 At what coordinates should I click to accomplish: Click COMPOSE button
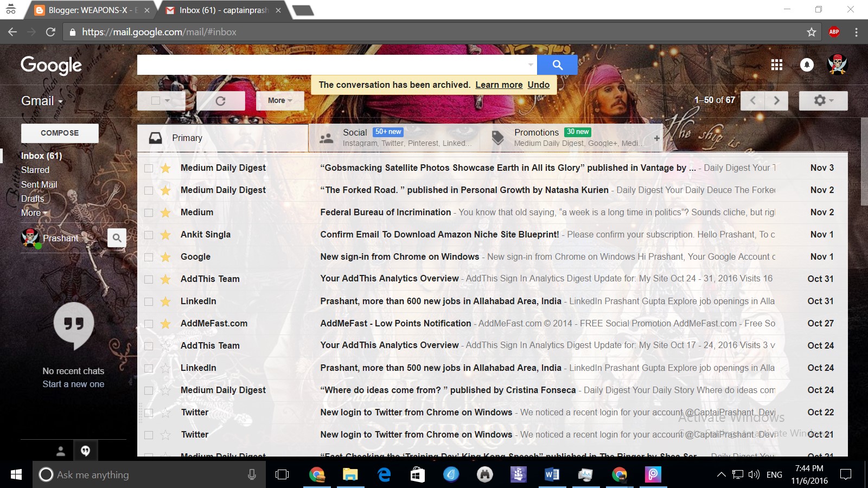pos(60,133)
